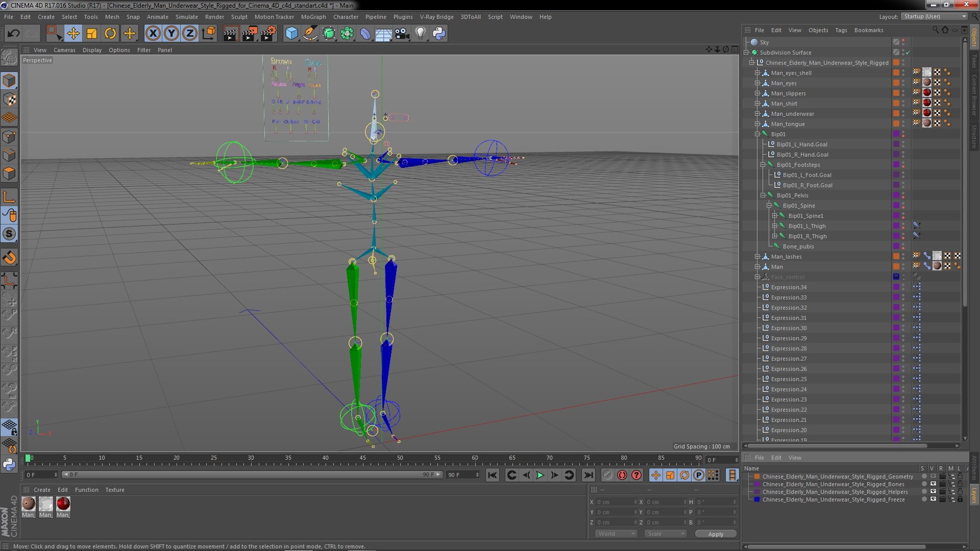The height and width of the screenshot is (551, 980).
Task: Expand the Man_lashes object
Action: 757,257
